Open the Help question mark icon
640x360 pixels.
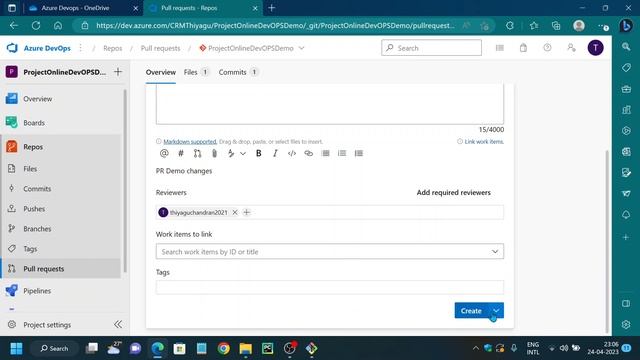pyautogui.click(x=547, y=48)
